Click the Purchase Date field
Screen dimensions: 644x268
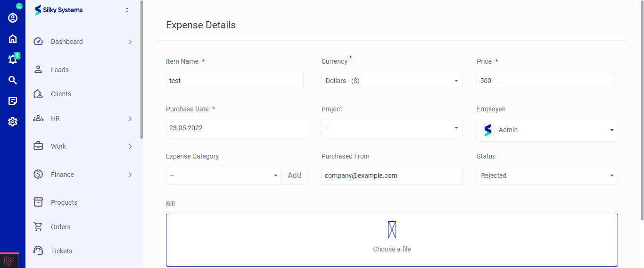tap(236, 128)
